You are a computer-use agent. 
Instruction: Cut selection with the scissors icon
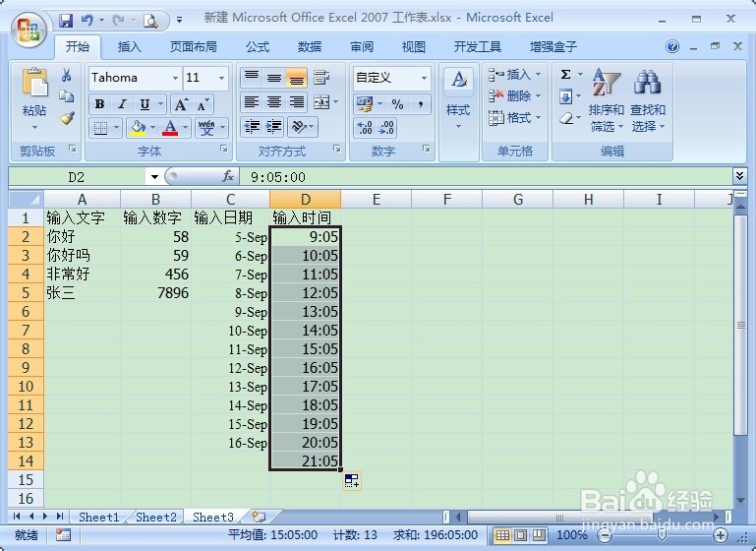pyautogui.click(x=67, y=75)
